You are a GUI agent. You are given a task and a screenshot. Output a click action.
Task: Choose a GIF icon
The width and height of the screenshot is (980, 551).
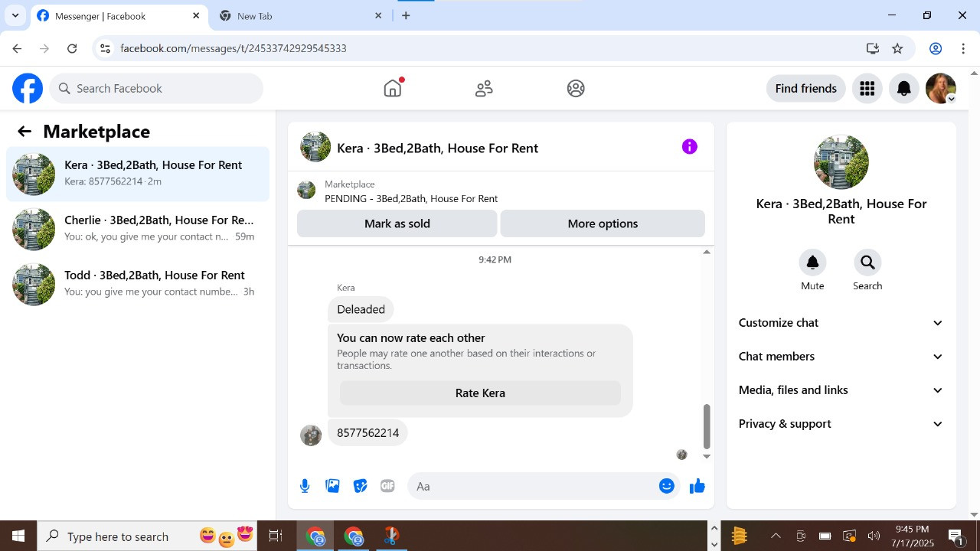(387, 486)
